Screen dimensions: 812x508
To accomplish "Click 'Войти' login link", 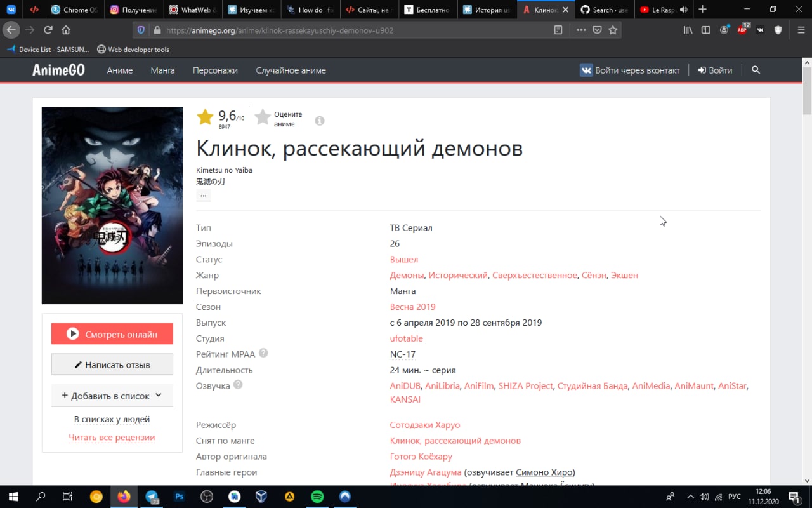I will (715, 70).
